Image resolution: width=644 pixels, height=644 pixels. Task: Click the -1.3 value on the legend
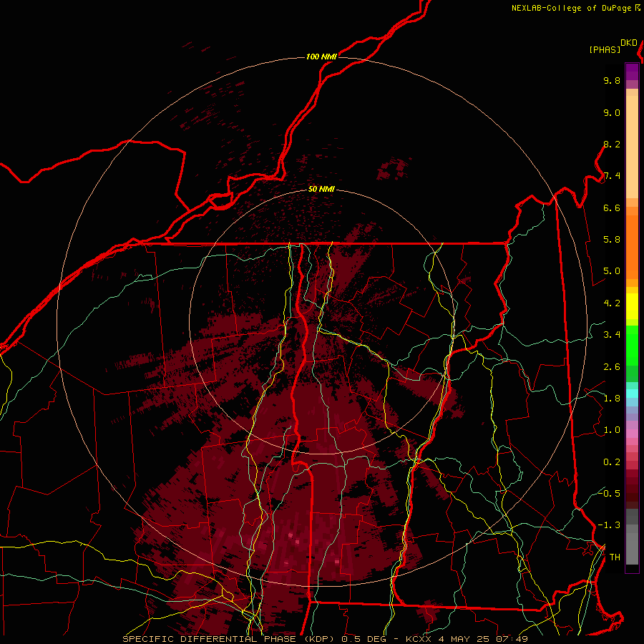tap(609, 525)
